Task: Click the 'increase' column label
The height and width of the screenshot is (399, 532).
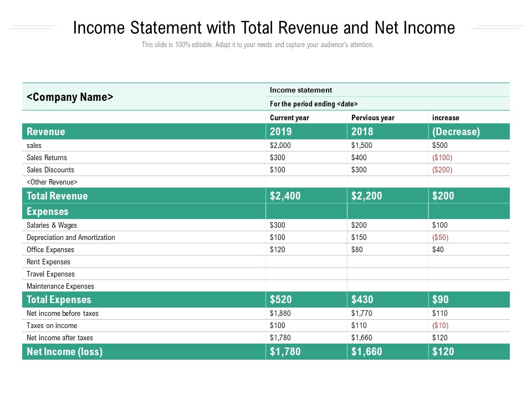Action: tap(446, 117)
